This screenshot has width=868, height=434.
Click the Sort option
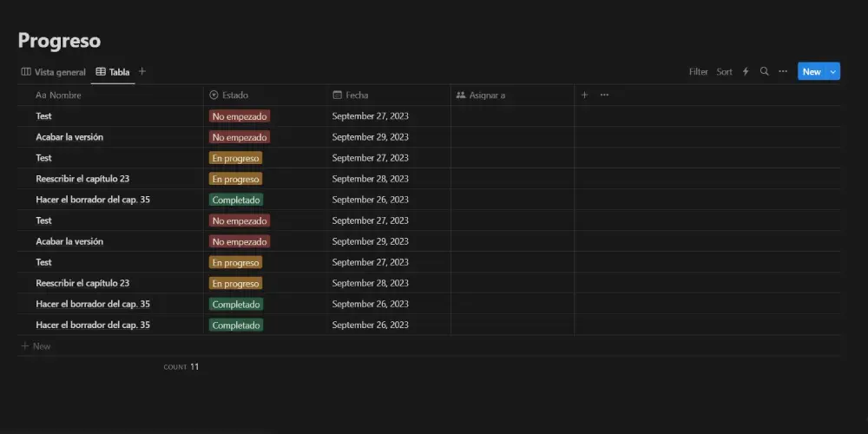[724, 72]
